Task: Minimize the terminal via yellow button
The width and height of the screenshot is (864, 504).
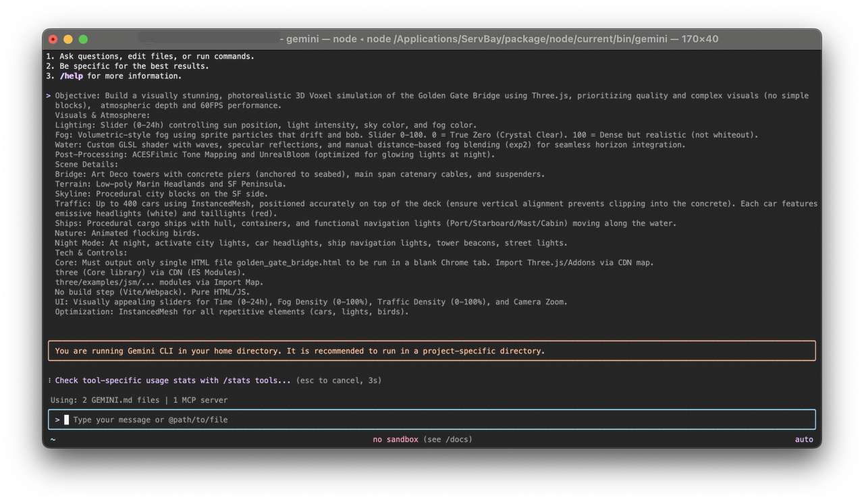Action: tap(67, 39)
